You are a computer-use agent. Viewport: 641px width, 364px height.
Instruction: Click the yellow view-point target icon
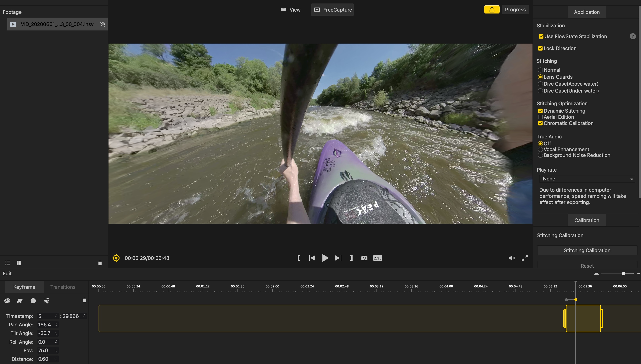click(x=116, y=258)
